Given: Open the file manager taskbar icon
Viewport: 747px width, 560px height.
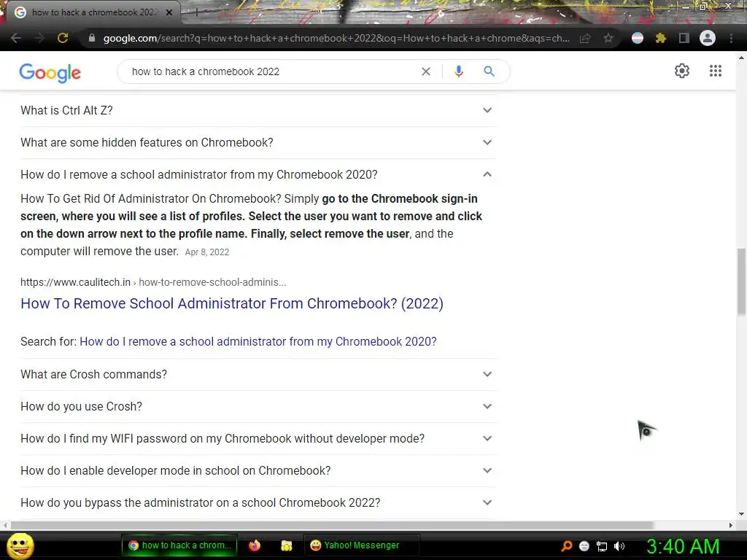Looking at the screenshot, I should tap(286, 545).
